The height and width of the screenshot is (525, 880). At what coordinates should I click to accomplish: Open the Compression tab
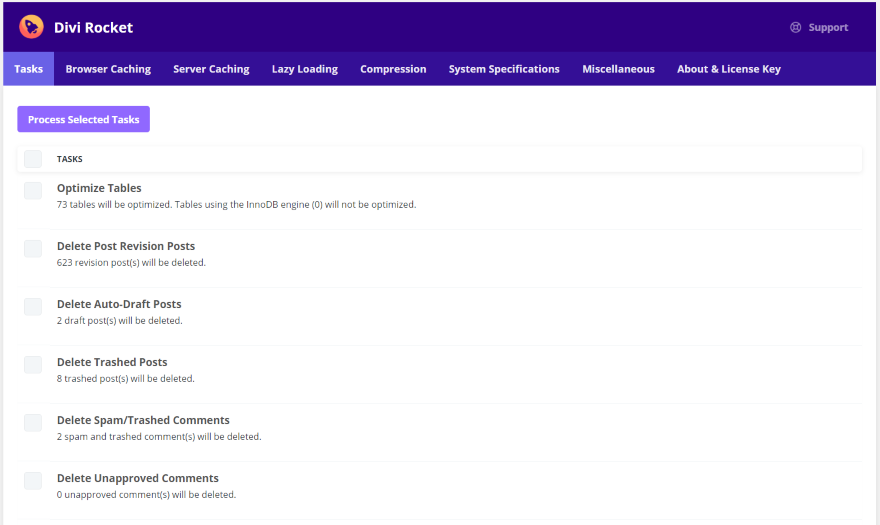(x=393, y=69)
